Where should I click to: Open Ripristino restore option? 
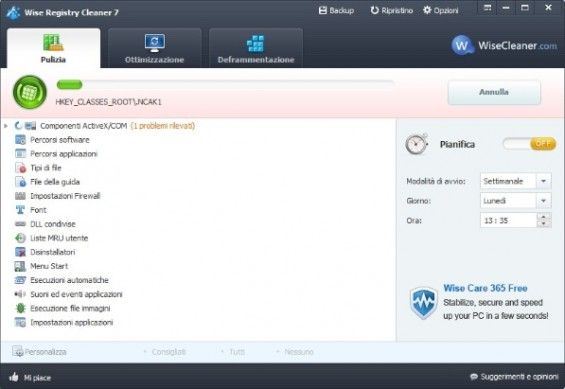click(x=392, y=10)
